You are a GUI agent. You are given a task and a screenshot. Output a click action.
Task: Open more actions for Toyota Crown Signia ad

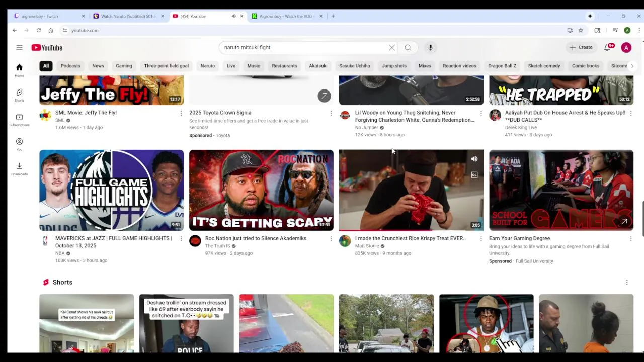pyautogui.click(x=331, y=113)
